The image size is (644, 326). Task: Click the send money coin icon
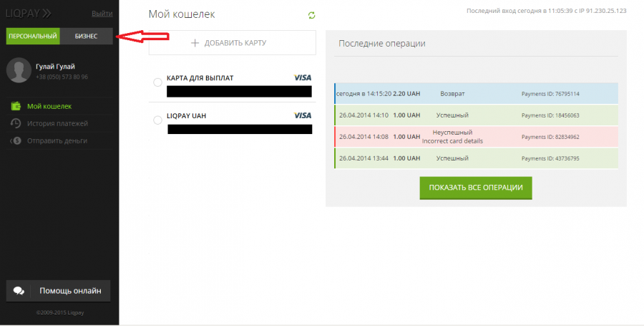click(16, 140)
